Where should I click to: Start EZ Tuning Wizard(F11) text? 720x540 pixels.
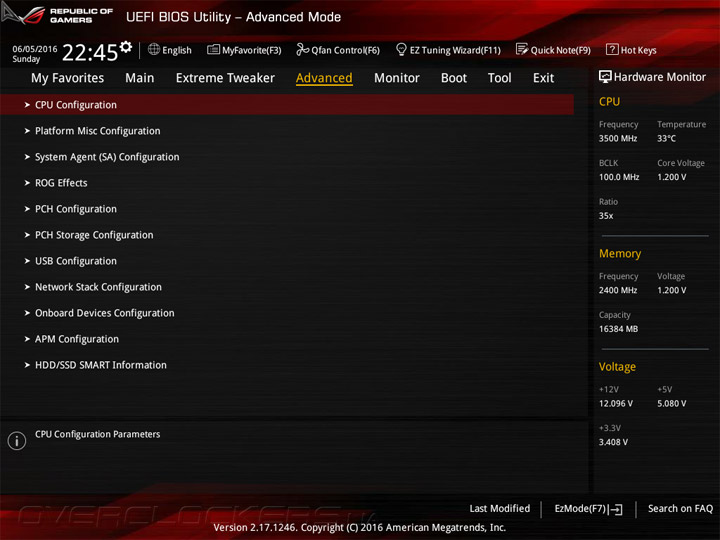tap(455, 50)
